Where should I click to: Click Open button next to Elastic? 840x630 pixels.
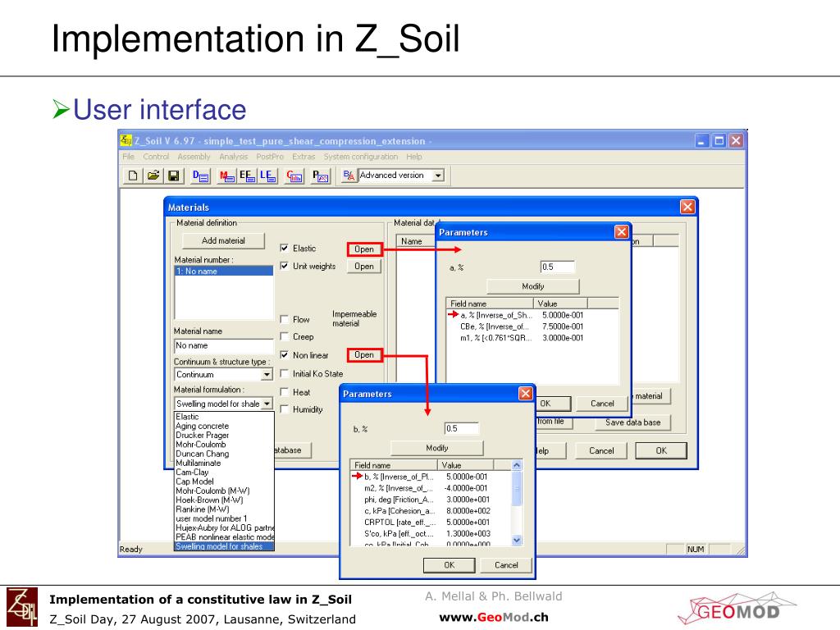click(x=364, y=249)
